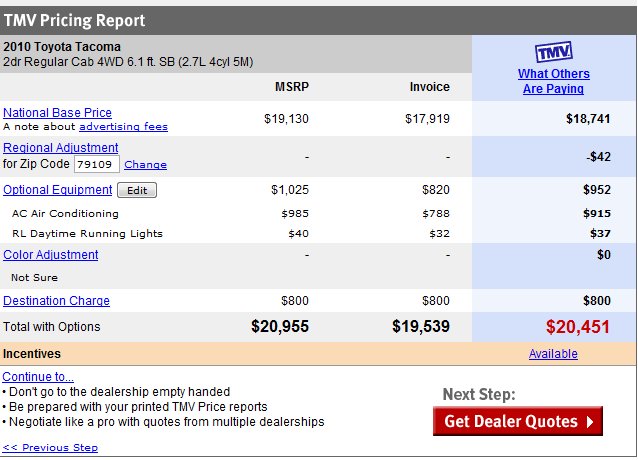This screenshot has height=460, width=638.
Task: Select the RL Daytime Running Lights label
Action: [x=87, y=233]
